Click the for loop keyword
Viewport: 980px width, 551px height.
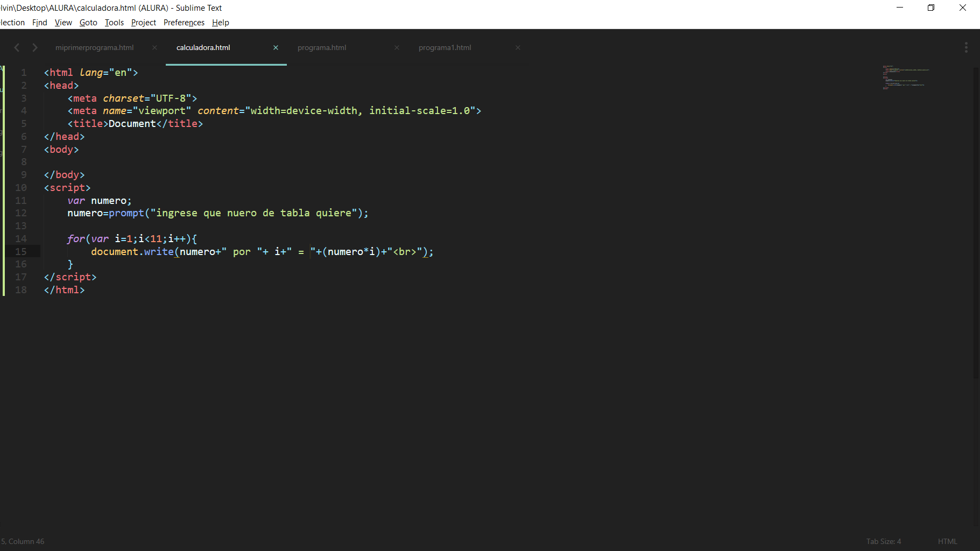(x=76, y=239)
